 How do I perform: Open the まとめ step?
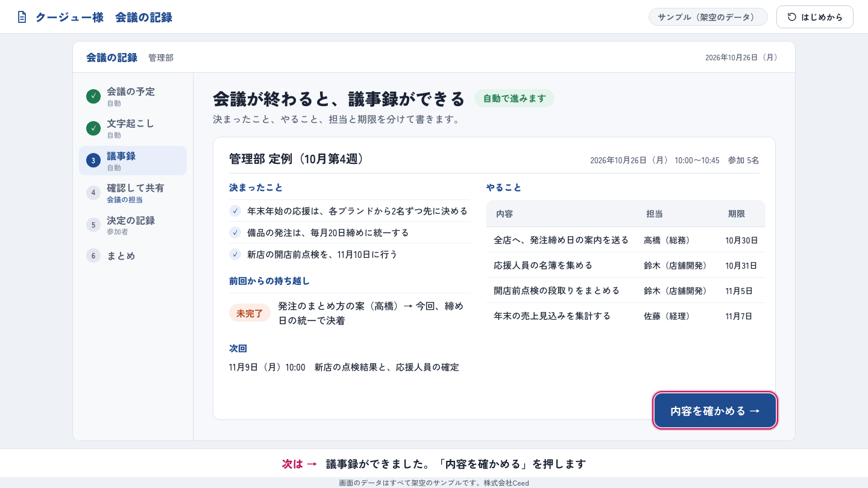(x=133, y=255)
